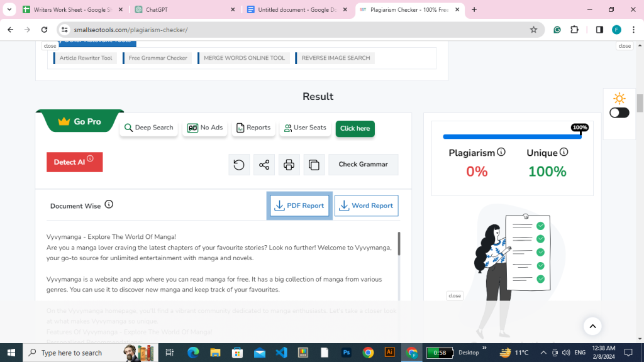644x362 pixels.
Task: Open the Article Rewriter Tool link
Action: pos(86,58)
